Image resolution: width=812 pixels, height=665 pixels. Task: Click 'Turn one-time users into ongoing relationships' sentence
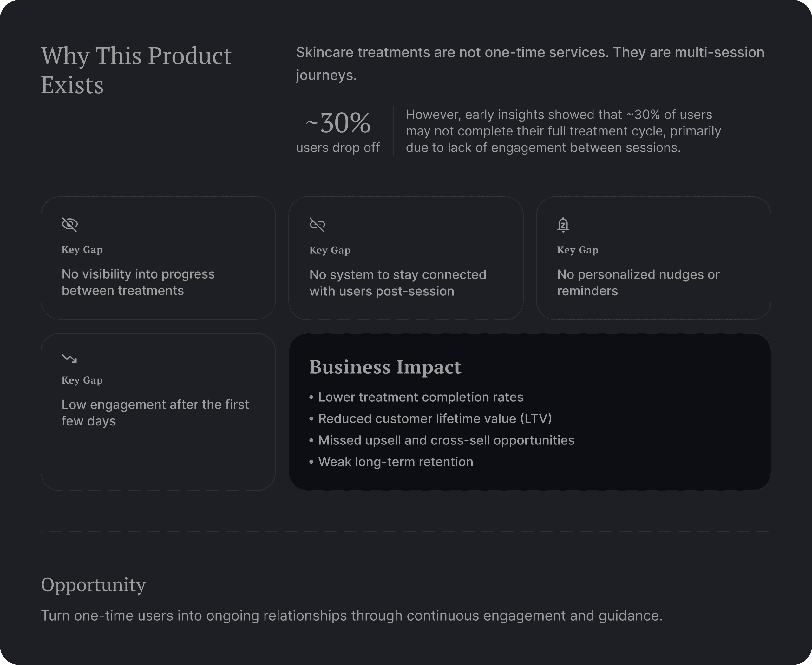(x=351, y=616)
